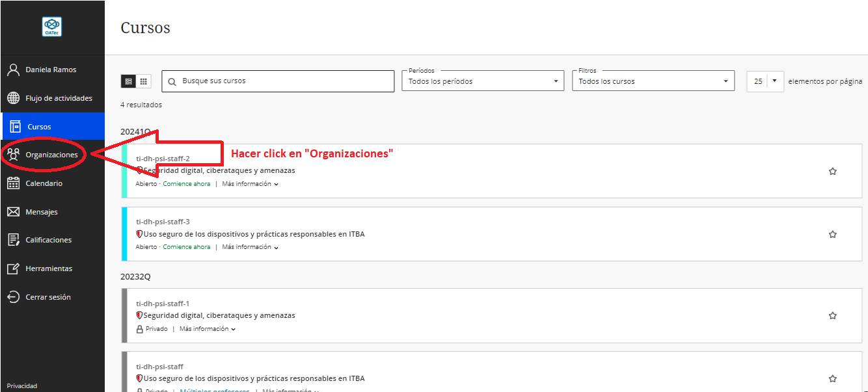This screenshot has width=868, height=392.
Task: Select Cursos in the sidebar menu
Action: pyautogui.click(x=39, y=127)
